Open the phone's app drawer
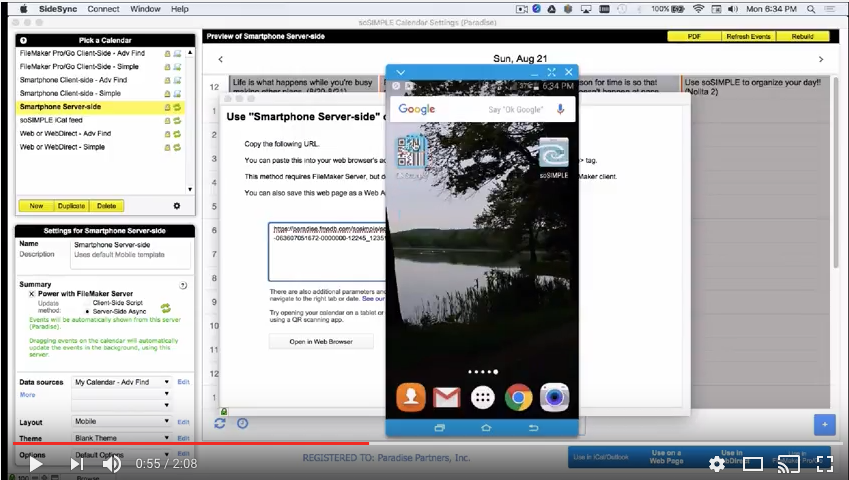The width and height of the screenshot is (849, 480). tap(482, 398)
